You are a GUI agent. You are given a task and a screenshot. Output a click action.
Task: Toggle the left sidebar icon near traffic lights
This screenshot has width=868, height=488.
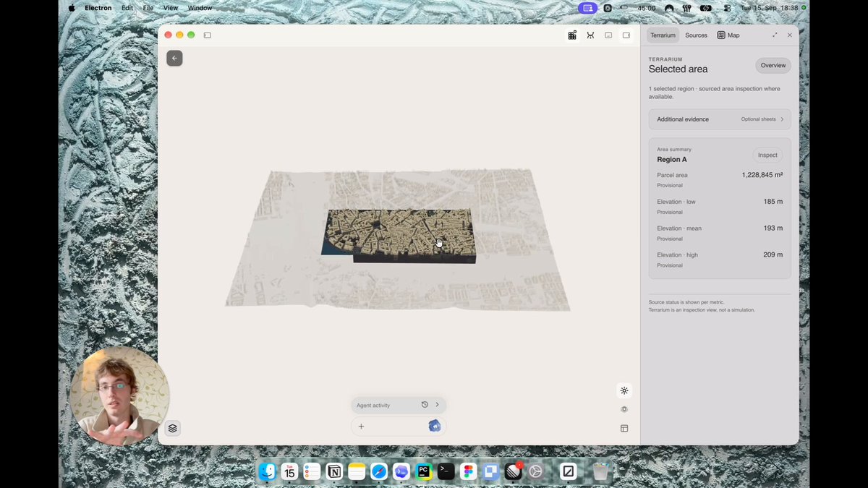tap(208, 35)
